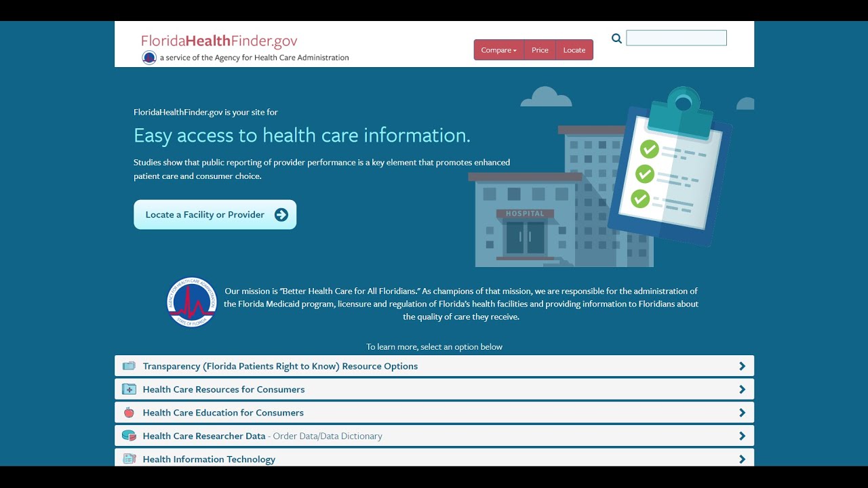Click the folder icon beside Transparency row
This screenshot has width=868, height=488.
(129, 366)
